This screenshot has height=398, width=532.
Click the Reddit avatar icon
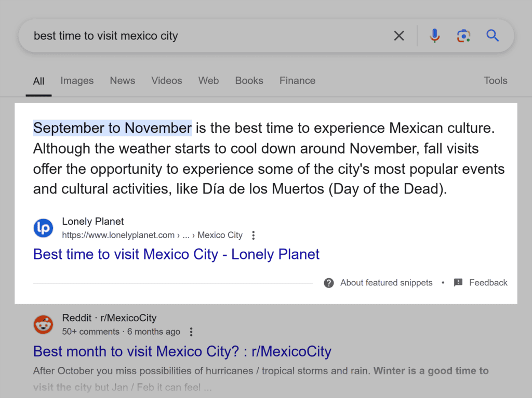pos(43,324)
